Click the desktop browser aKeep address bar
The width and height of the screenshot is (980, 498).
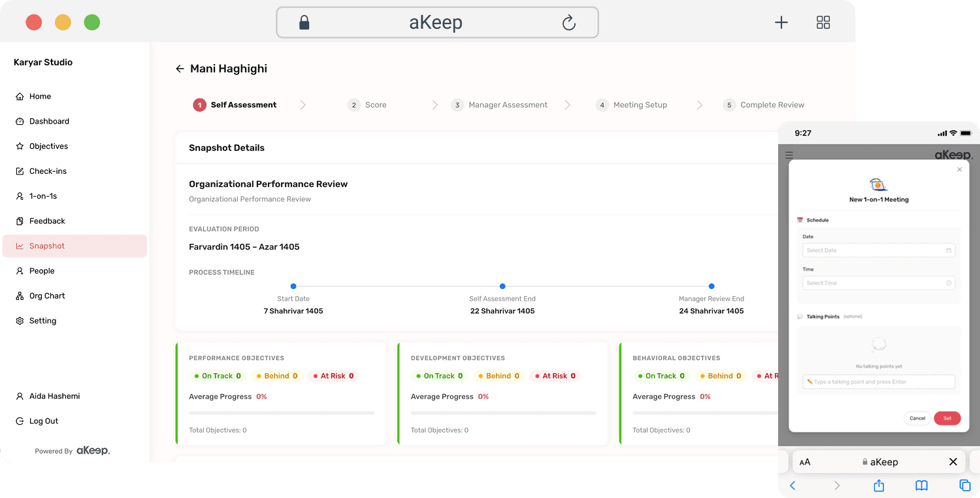(x=437, y=23)
